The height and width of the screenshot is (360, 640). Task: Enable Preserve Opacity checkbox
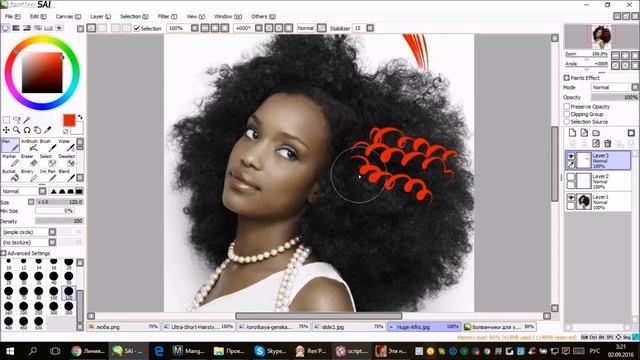pyautogui.click(x=567, y=107)
